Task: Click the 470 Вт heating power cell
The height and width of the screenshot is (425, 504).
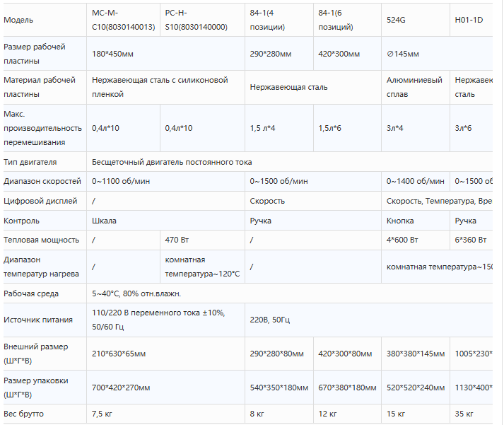Action: [x=202, y=240]
